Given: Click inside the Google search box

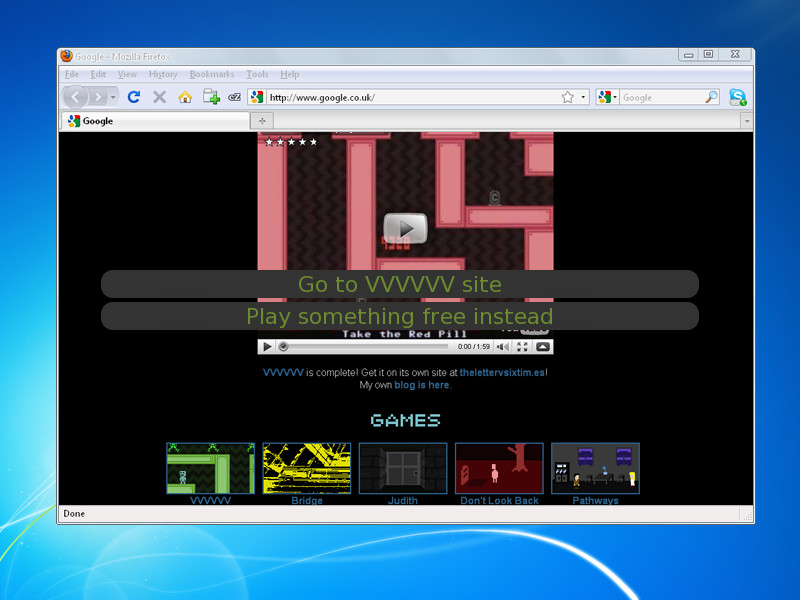Looking at the screenshot, I should click(662, 97).
